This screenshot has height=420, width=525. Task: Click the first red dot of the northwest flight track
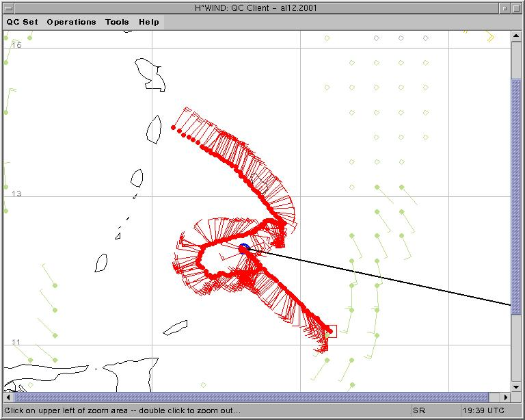pyautogui.click(x=174, y=127)
